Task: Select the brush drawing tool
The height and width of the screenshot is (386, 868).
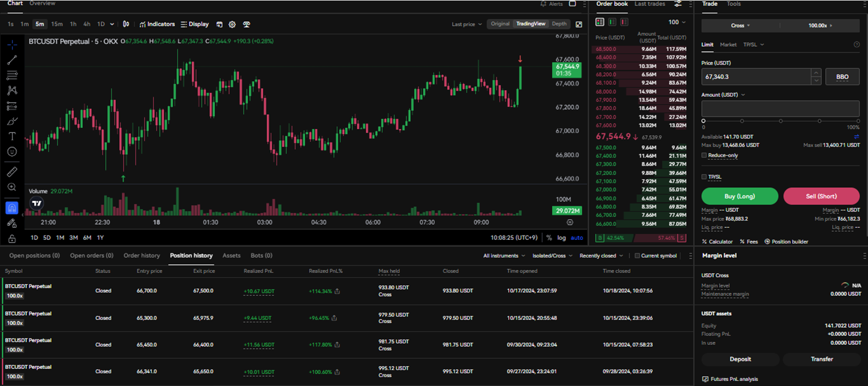Action: pos(12,121)
